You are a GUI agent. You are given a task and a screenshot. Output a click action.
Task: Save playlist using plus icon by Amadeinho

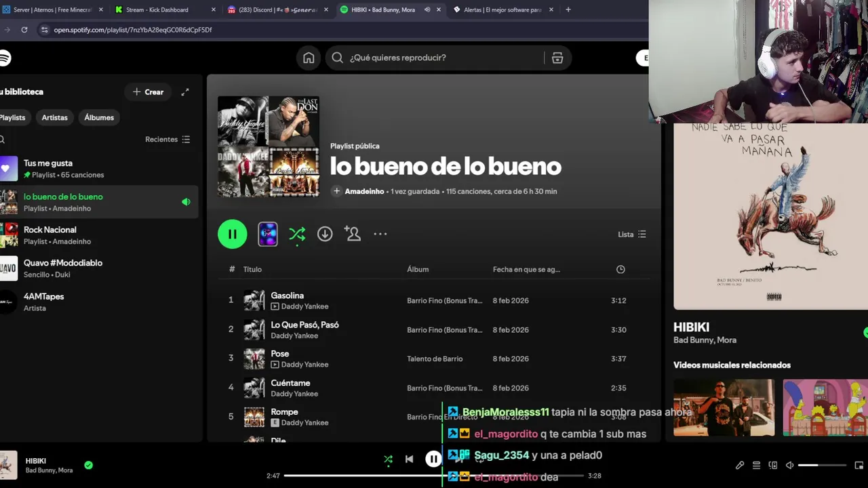[x=336, y=191]
